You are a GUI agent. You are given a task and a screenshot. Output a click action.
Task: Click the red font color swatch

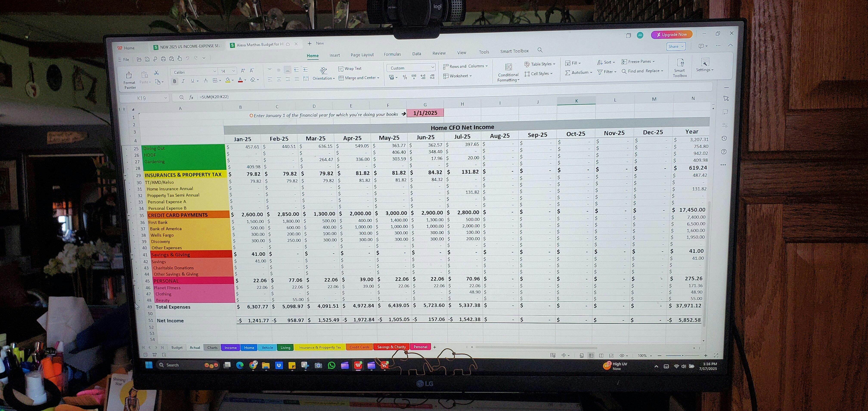pyautogui.click(x=240, y=80)
